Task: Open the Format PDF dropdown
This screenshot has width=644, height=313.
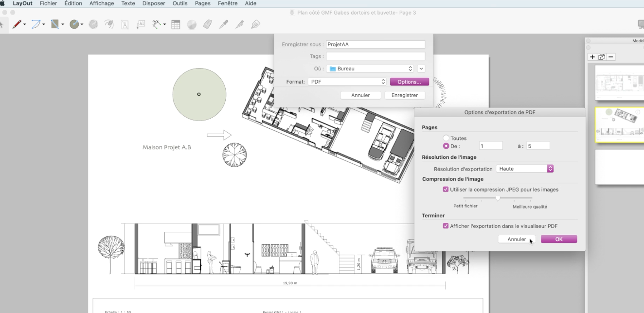Action: click(x=347, y=82)
